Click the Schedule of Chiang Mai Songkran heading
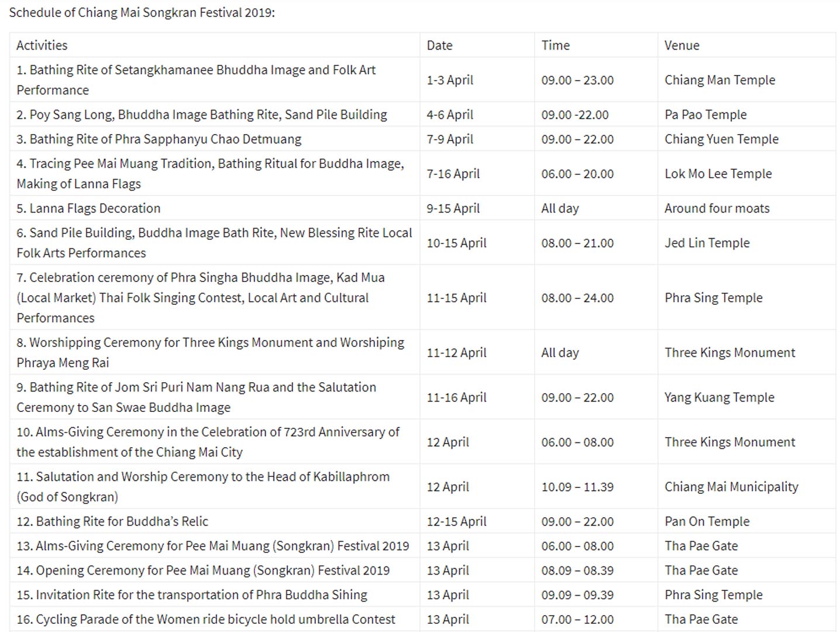This screenshot has width=840, height=632. tap(142, 13)
